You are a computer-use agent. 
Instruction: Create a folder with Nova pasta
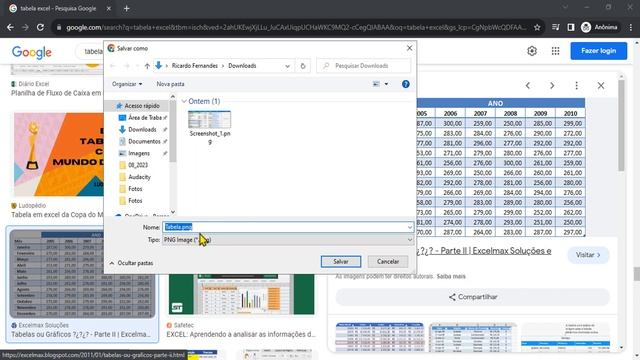pos(170,84)
